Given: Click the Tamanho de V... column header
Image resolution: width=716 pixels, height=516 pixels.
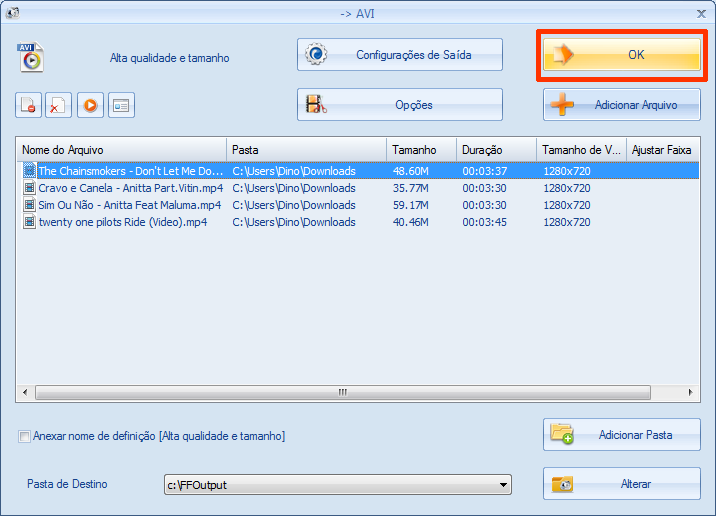Looking at the screenshot, I should [581, 150].
